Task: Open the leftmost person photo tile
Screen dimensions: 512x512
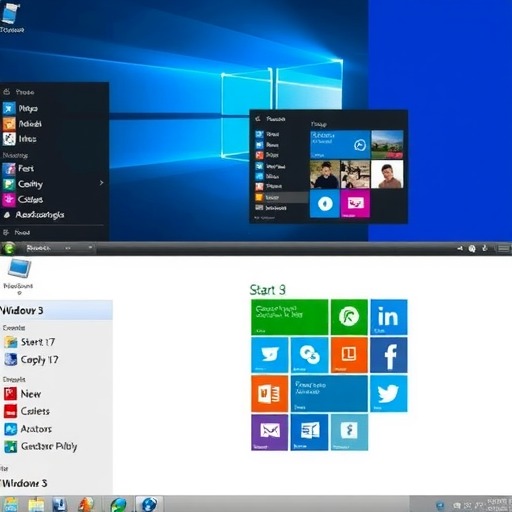Action: pyautogui.click(x=325, y=174)
